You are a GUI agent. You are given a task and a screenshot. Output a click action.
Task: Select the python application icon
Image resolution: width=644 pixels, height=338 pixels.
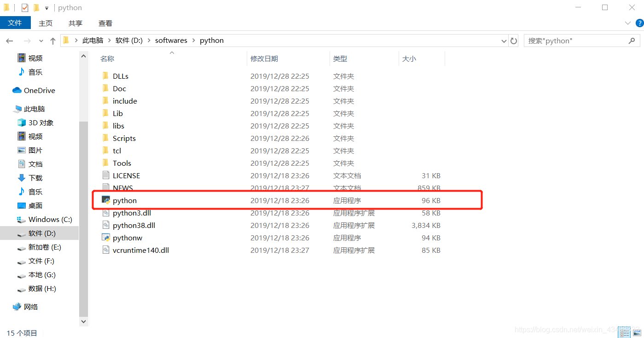(x=106, y=200)
